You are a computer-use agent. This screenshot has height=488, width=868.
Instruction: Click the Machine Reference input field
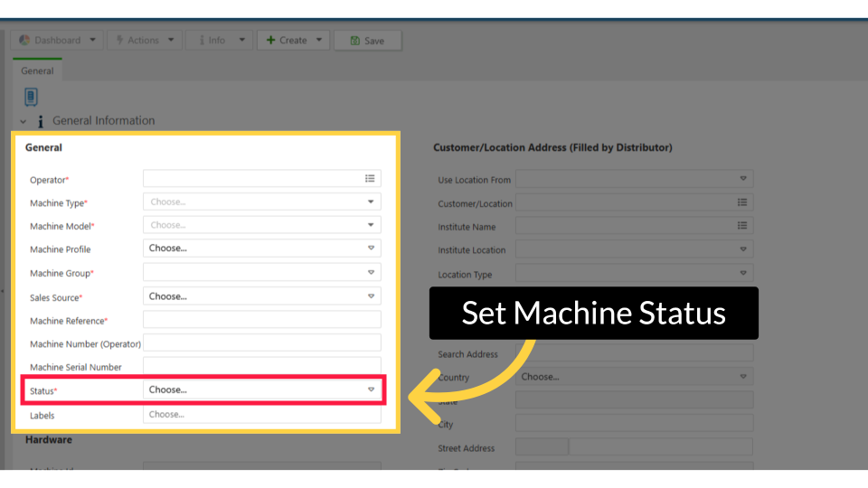261,320
